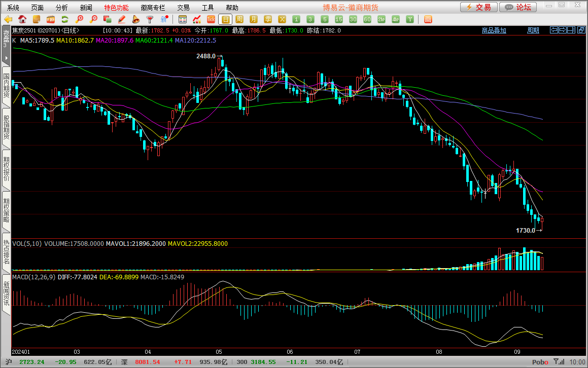Expand the 夜盘 sidebar arrow
This screenshot has height=368, width=588.
coord(6,58)
